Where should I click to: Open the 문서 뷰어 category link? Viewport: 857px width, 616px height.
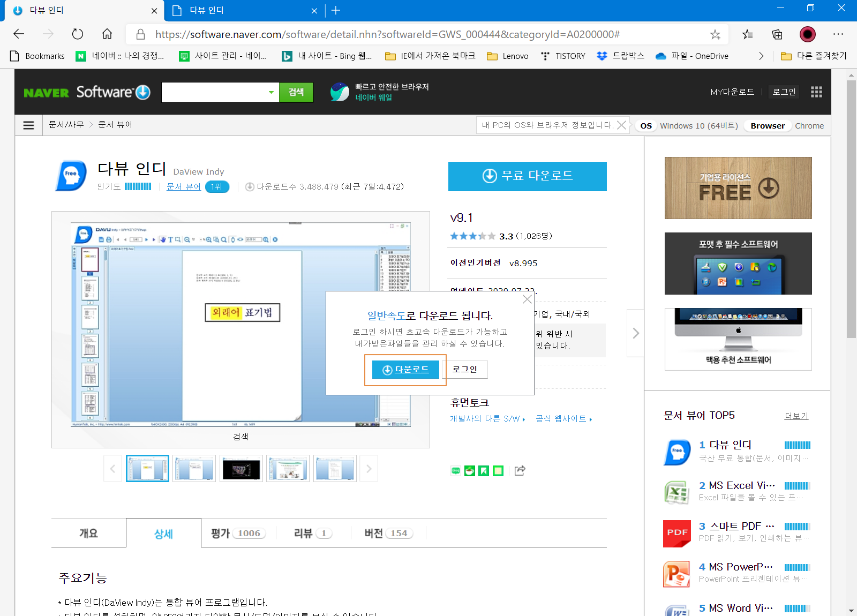pyautogui.click(x=183, y=186)
